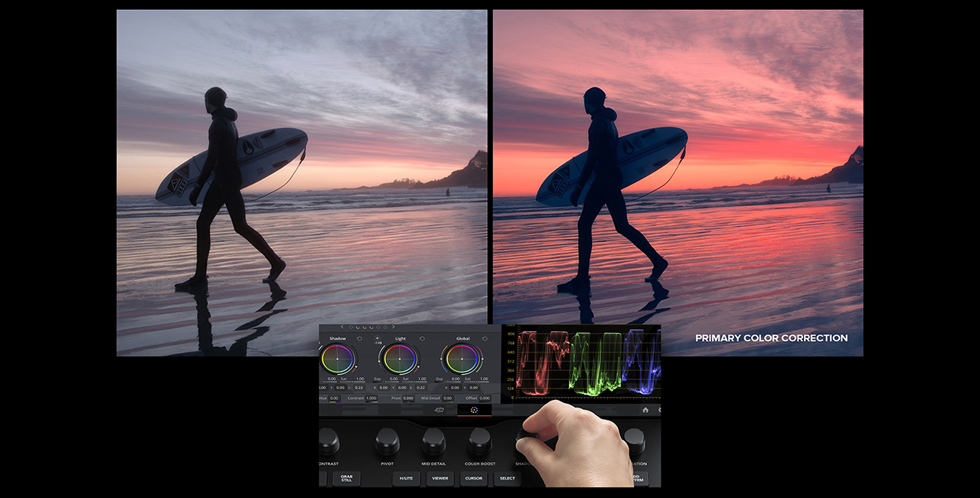This screenshot has width=980, height=498.
Task: Click the "Shadow" wheel label
Action: tap(338, 338)
